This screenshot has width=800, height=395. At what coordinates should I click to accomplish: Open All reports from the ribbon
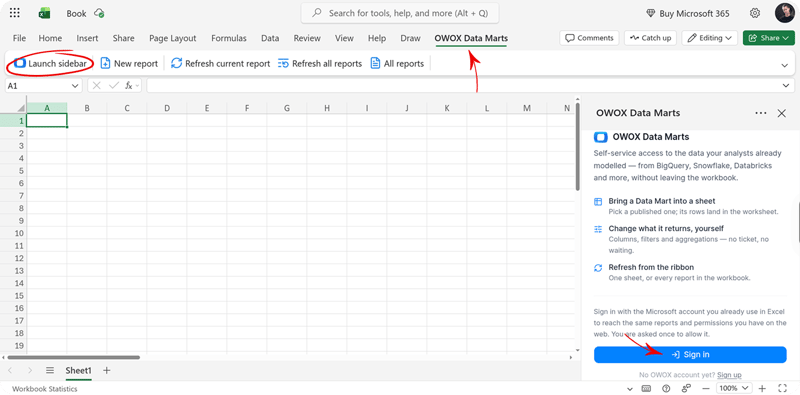(x=397, y=64)
